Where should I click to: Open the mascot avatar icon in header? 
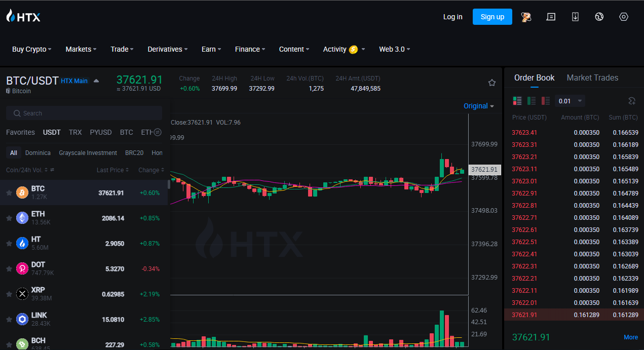[x=526, y=17]
